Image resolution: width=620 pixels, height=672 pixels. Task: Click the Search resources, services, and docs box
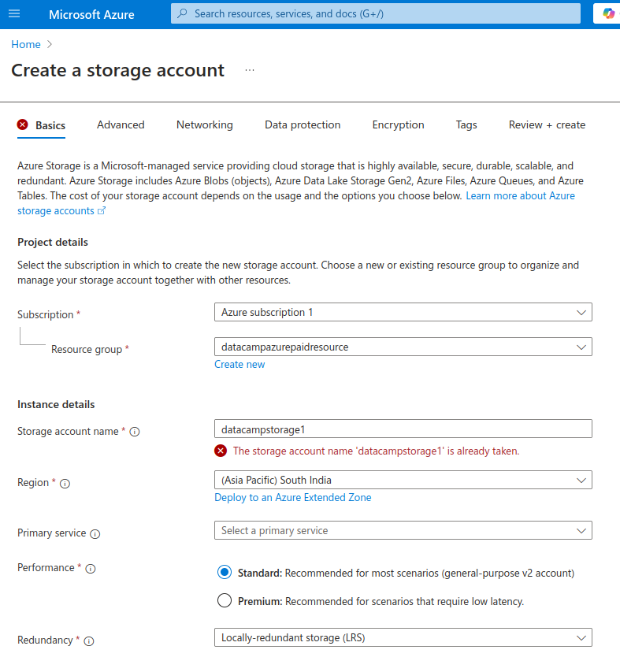pos(375,13)
